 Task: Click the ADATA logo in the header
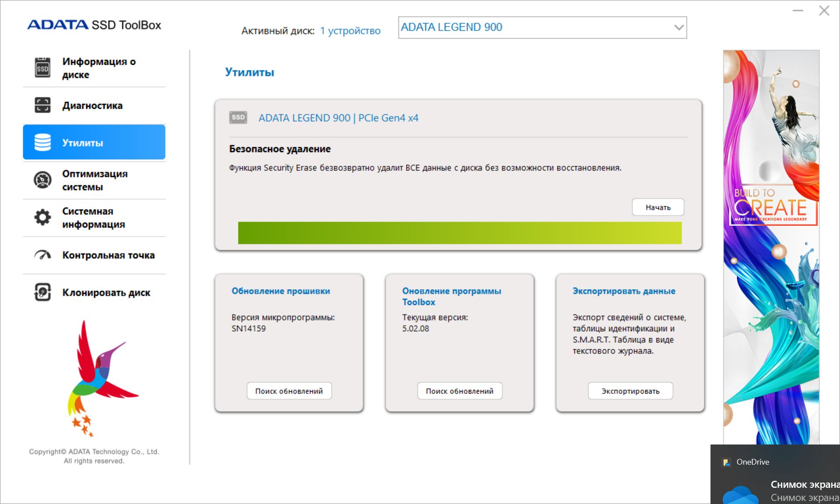(x=58, y=25)
